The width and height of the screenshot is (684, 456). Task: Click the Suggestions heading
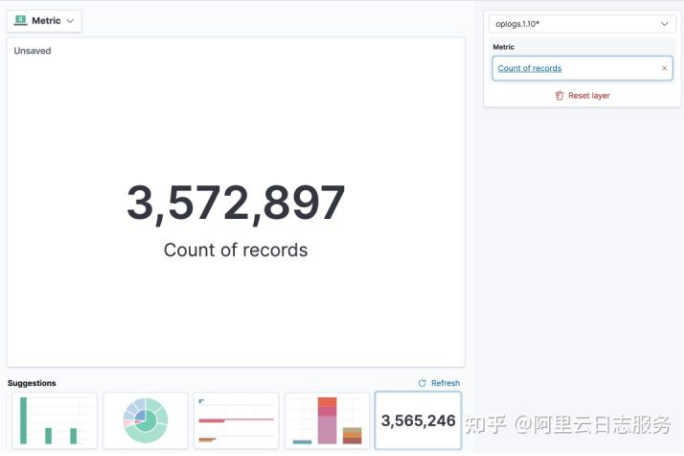coord(31,383)
